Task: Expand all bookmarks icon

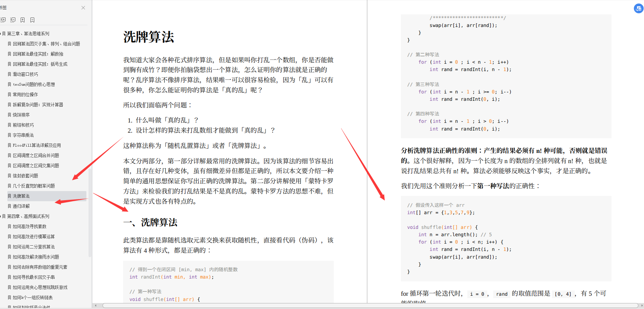Action: click(x=3, y=20)
